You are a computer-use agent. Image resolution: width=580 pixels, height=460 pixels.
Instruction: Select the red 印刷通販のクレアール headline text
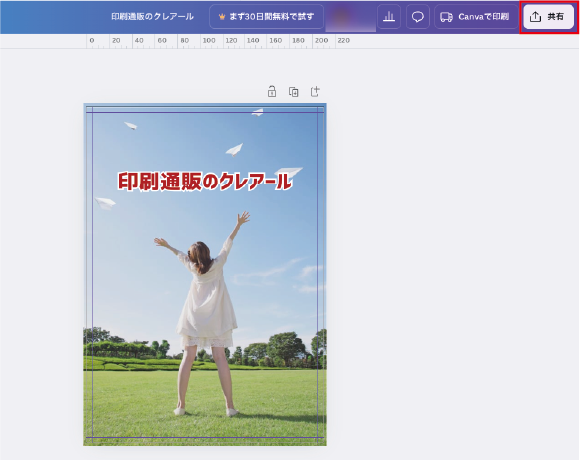[x=205, y=181]
